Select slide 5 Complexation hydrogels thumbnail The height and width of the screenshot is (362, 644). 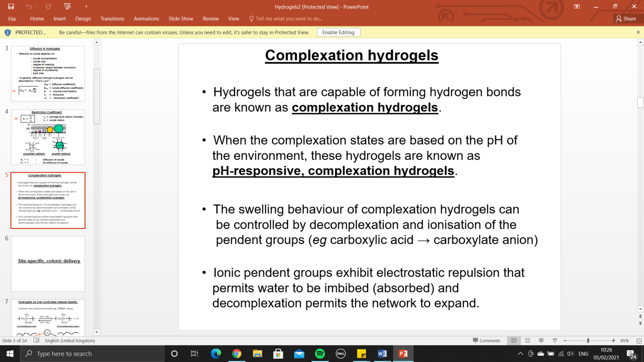pyautogui.click(x=48, y=200)
